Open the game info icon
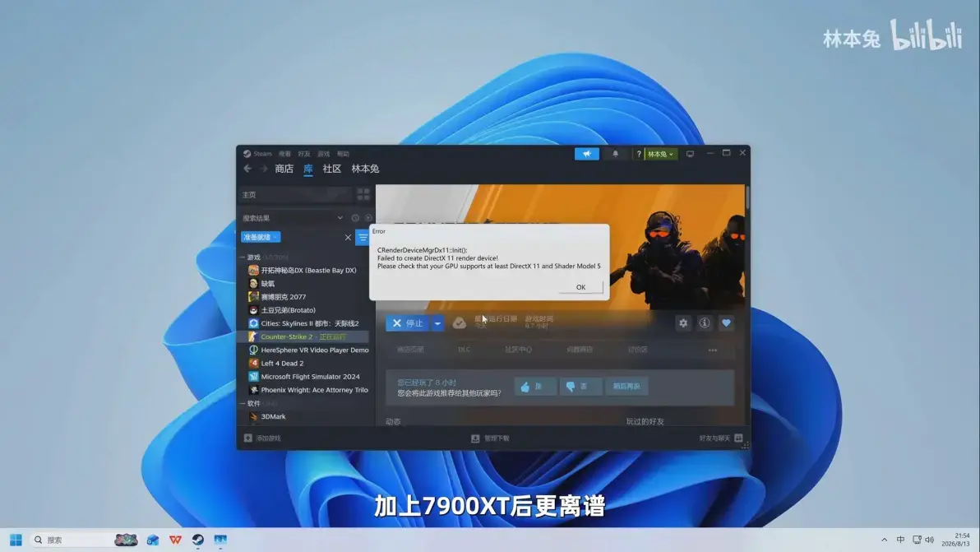Viewport: 980px width, 552px height. [x=705, y=323]
